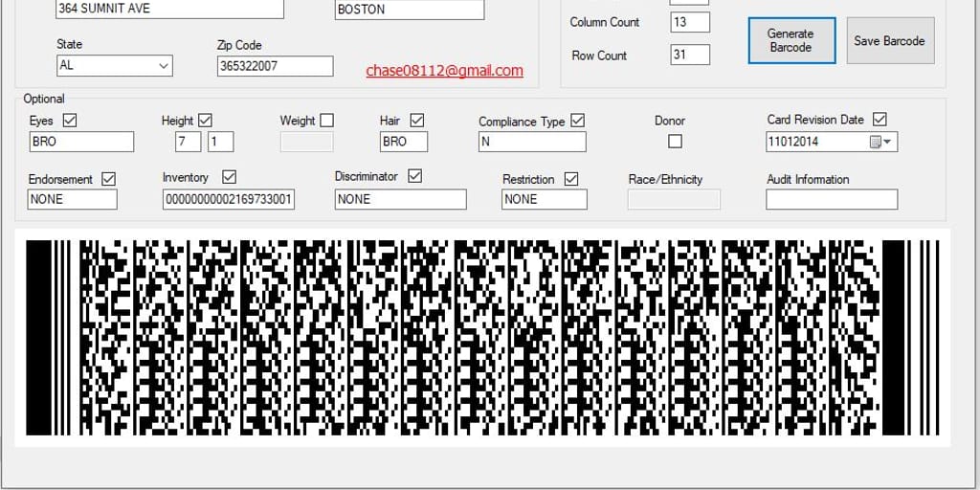Image resolution: width=980 pixels, height=490 pixels.
Task: Click the Generate Barcode button
Action: (791, 40)
